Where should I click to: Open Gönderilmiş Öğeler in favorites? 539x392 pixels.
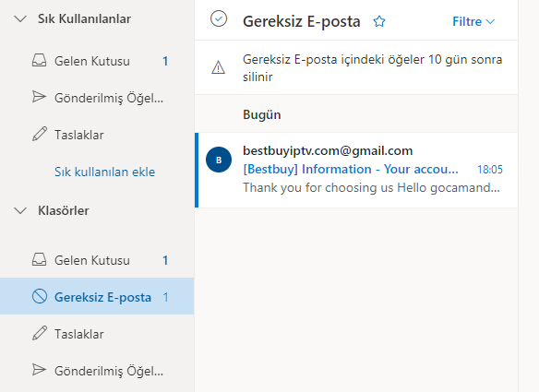pyautogui.click(x=97, y=98)
